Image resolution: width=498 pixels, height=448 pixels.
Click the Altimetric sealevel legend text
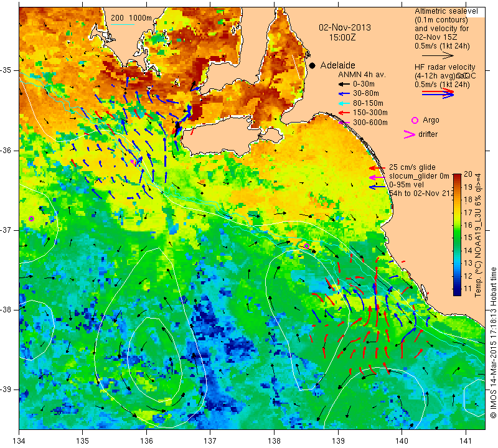446,11
